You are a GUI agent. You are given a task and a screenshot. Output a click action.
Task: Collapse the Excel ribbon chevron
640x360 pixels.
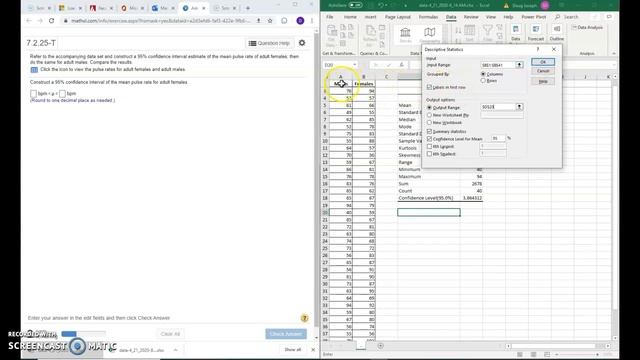613,53
